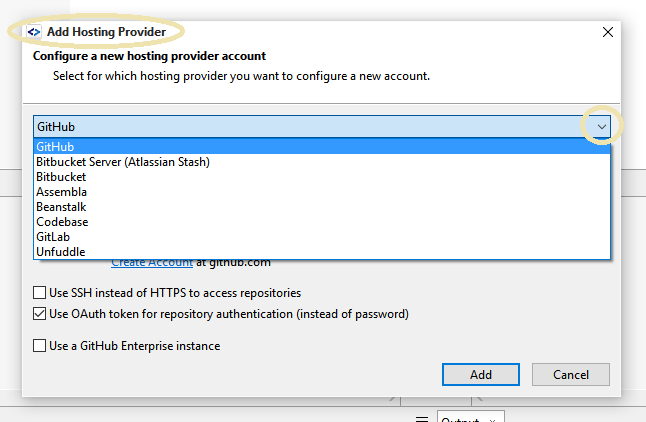Collapse the hosting provider dropdown arrow
The height and width of the screenshot is (422, 646).
click(x=600, y=127)
